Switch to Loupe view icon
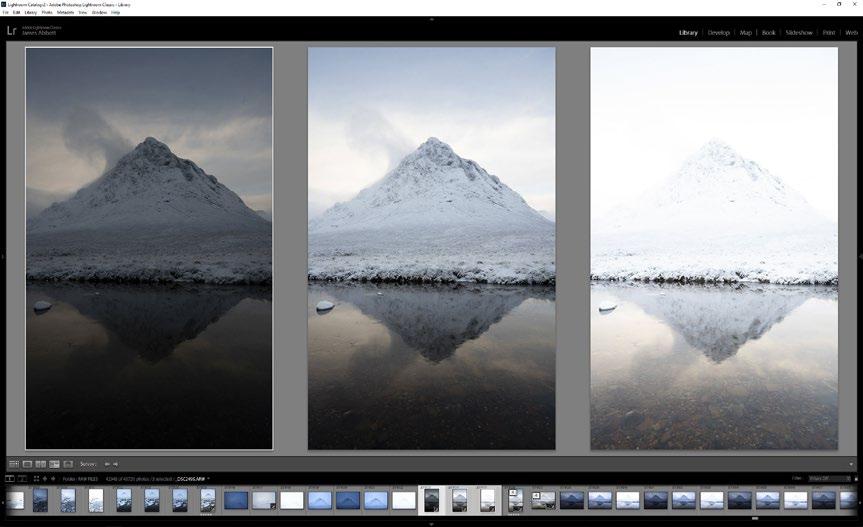Image resolution: width=863 pixels, height=527 pixels. 27,464
